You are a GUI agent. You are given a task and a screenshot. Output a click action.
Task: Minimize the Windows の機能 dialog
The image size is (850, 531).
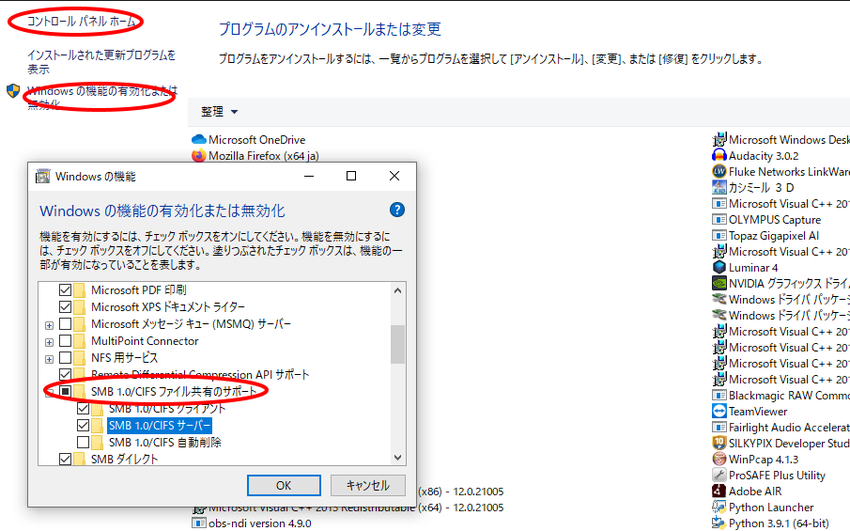(x=309, y=176)
